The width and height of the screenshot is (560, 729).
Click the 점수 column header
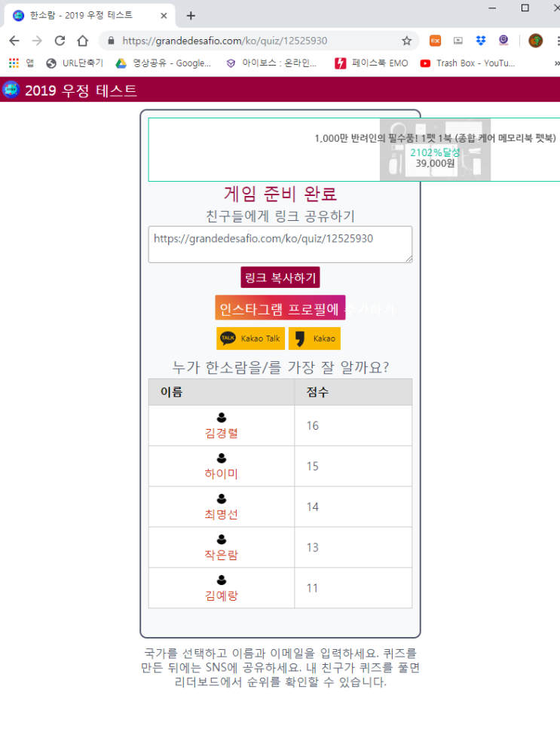pos(353,393)
